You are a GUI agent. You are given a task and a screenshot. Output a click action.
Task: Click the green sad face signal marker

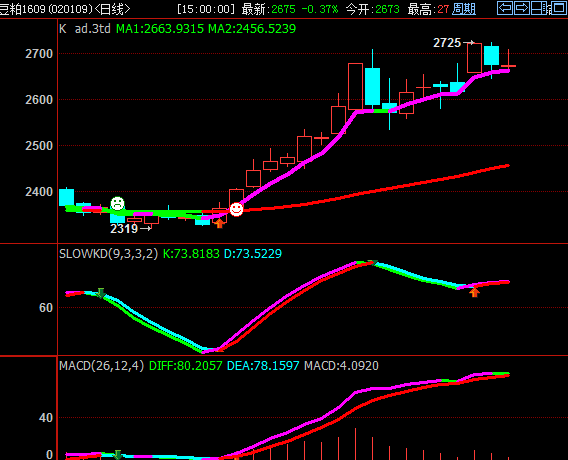pyautogui.click(x=117, y=204)
